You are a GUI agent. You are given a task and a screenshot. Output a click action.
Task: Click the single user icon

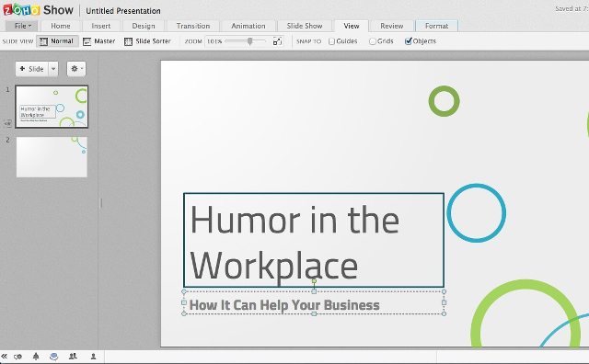[x=93, y=357]
